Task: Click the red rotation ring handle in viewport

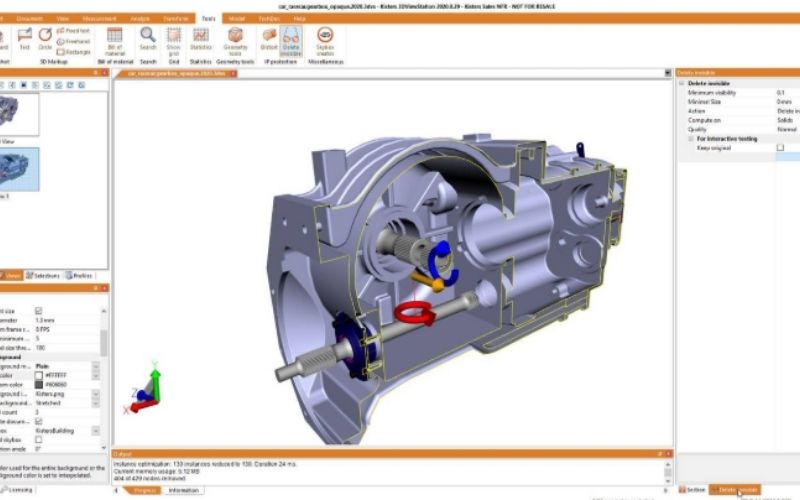Action: 414,312
